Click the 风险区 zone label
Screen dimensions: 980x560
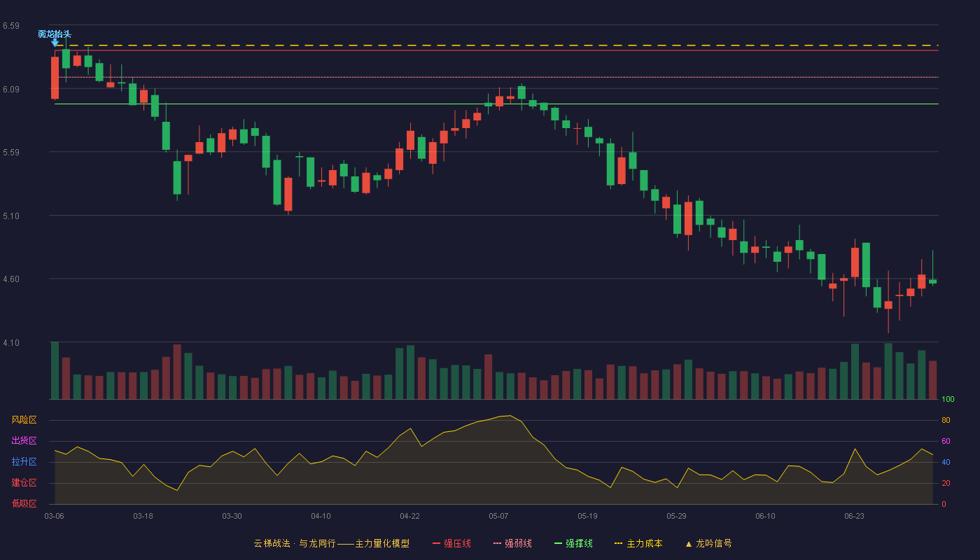point(24,420)
